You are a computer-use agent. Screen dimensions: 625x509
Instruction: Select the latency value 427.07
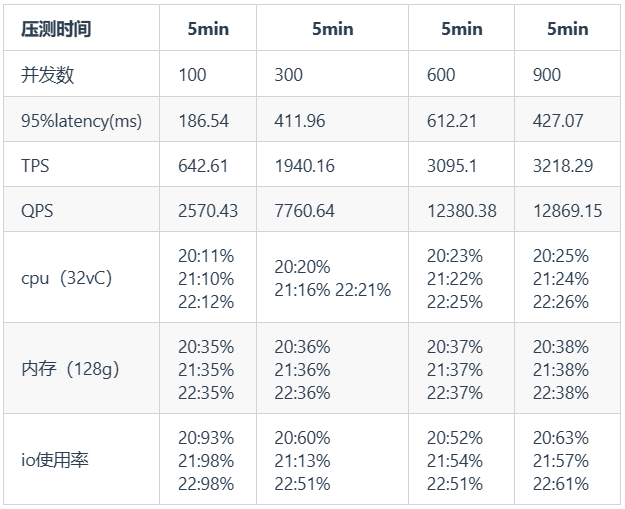tap(558, 121)
